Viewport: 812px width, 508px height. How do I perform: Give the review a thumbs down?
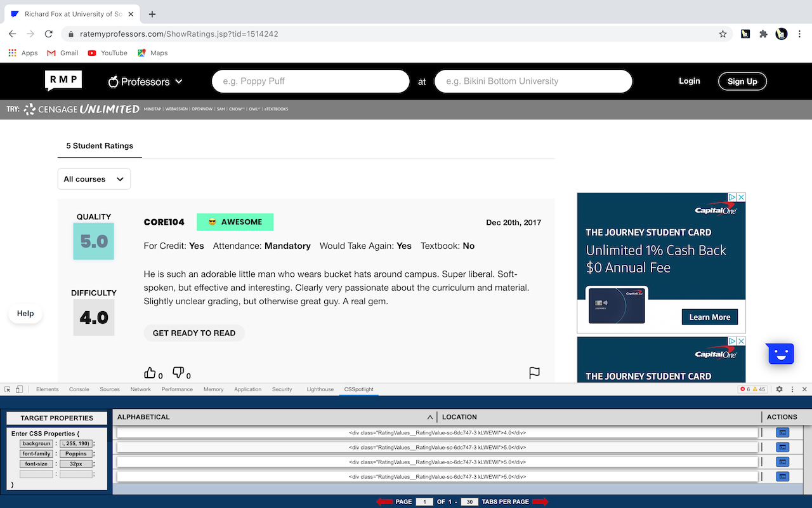178,373
